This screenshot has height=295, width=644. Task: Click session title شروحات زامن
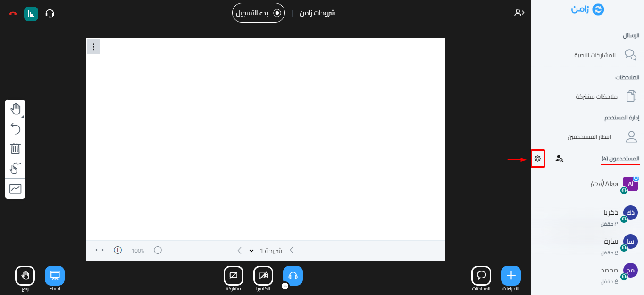pos(318,13)
